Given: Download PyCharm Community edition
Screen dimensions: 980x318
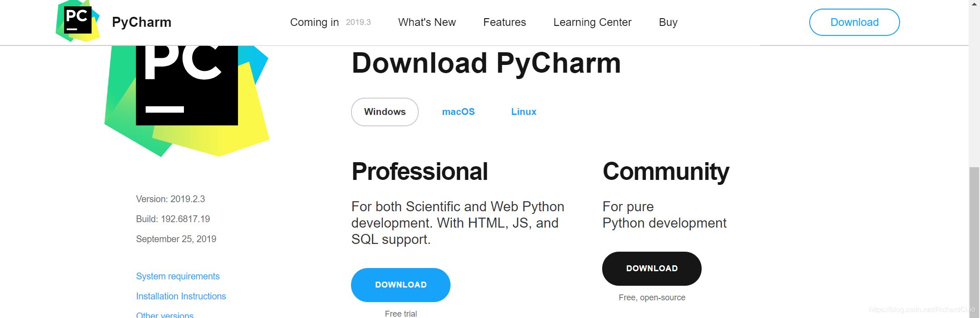Looking at the screenshot, I should (x=651, y=268).
